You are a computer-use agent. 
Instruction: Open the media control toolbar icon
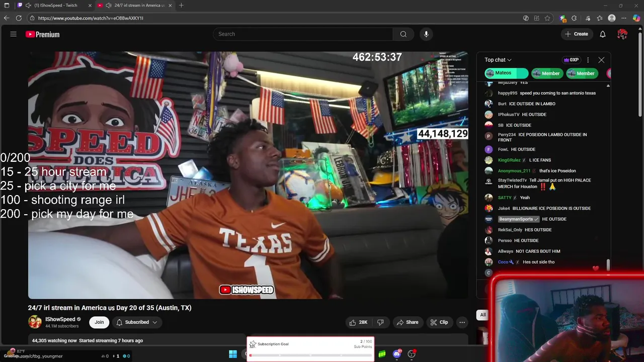pyautogui.click(x=588, y=18)
